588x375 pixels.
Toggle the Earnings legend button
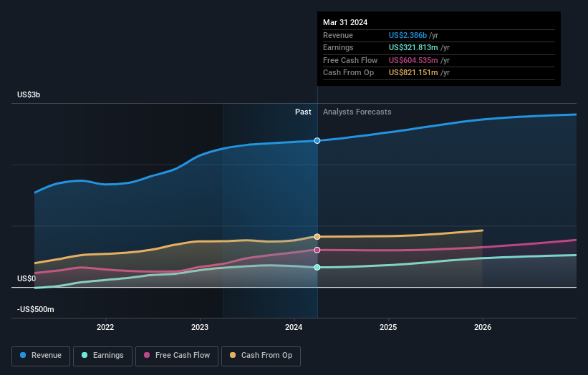[102, 356]
